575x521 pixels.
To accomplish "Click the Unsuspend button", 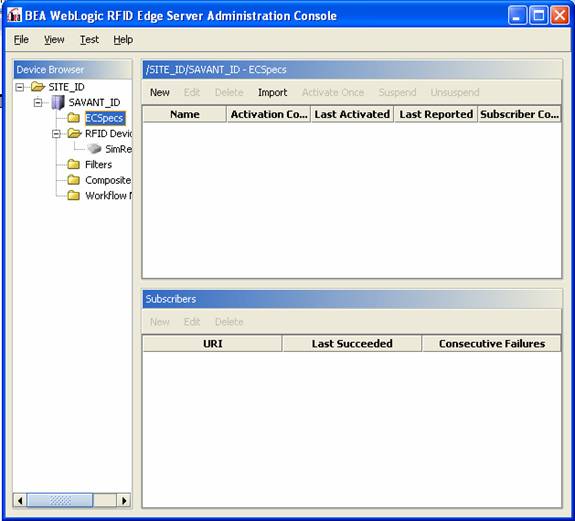I will tap(455, 92).
